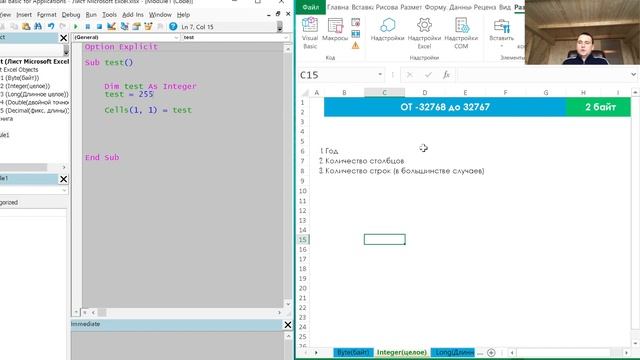Image resolution: width=640 pixels, height=360 pixels.
Task: Select tree item 2 (Integer(целое))
Action: [25, 86]
